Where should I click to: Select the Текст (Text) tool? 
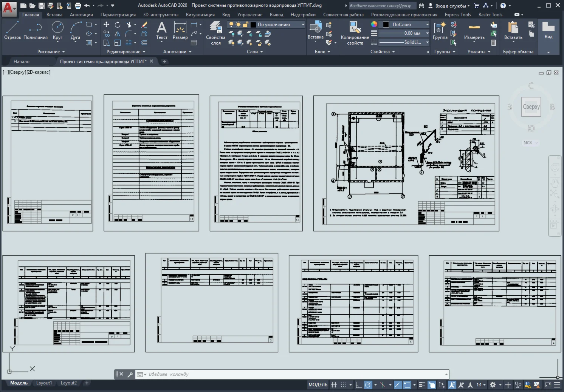click(162, 30)
